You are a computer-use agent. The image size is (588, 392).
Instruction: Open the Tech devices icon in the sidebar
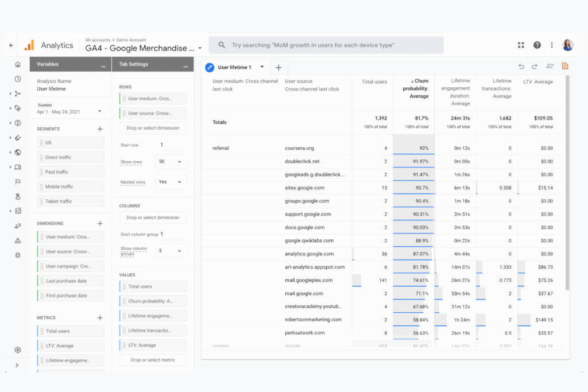[18, 167]
